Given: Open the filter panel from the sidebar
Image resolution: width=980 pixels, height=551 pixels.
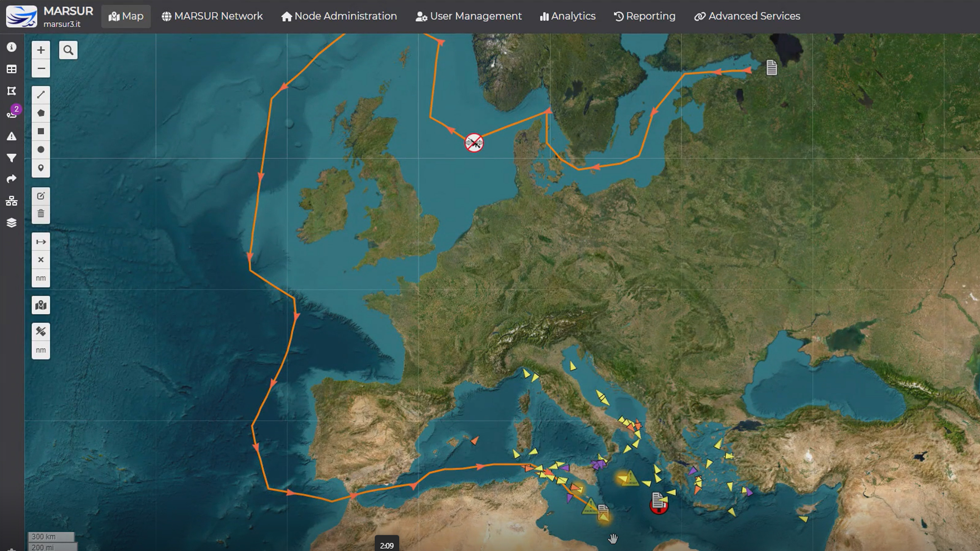Looking at the screenshot, I should [11, 158].
